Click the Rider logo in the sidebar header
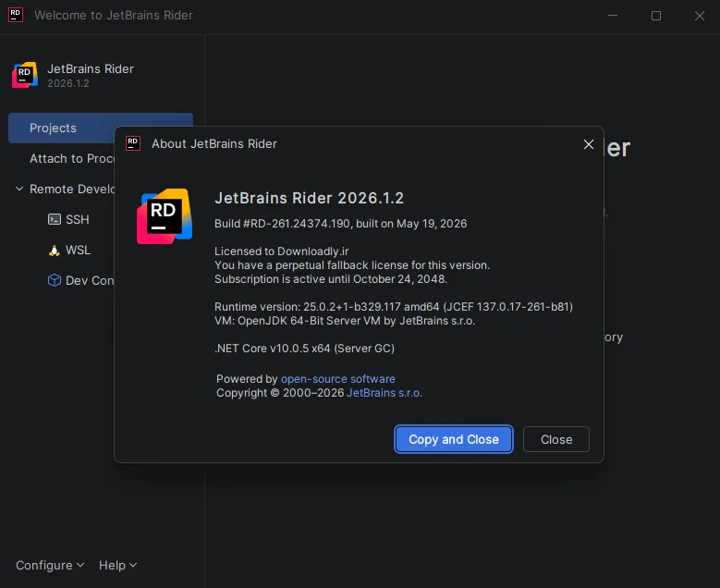This screenshot has width=720, height=588. pos(25,75)
